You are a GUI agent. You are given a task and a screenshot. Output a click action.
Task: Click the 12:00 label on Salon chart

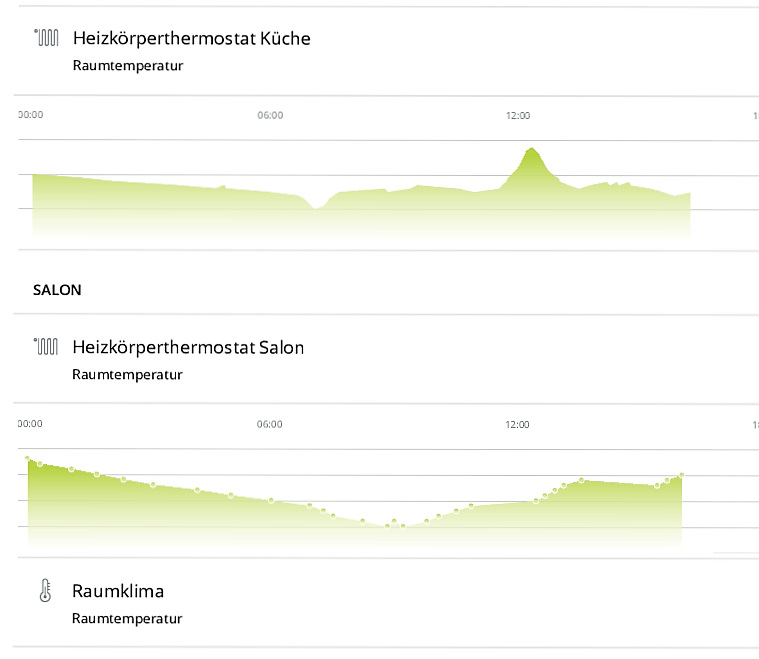pyautogui.click(x=517, y=425)
